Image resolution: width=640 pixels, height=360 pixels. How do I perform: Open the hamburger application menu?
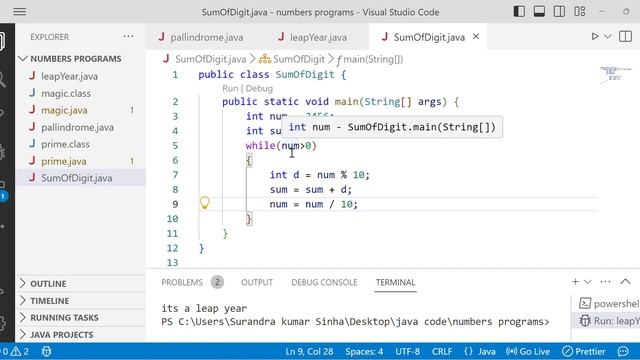pos(20,11)
